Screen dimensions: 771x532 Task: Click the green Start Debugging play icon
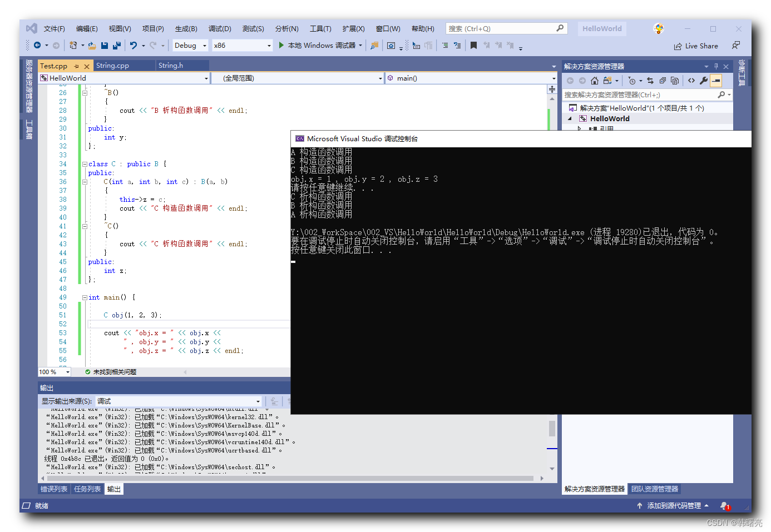tap(281, 45)
